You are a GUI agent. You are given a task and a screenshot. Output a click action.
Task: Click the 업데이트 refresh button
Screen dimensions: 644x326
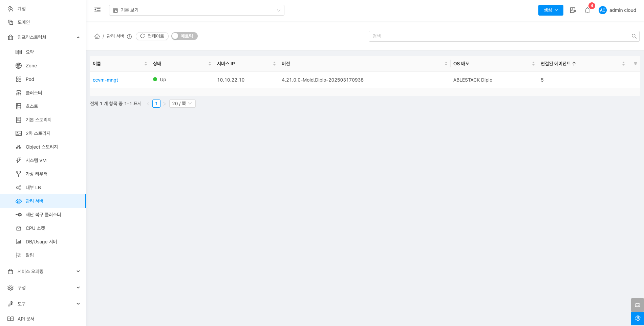[152, 36]
